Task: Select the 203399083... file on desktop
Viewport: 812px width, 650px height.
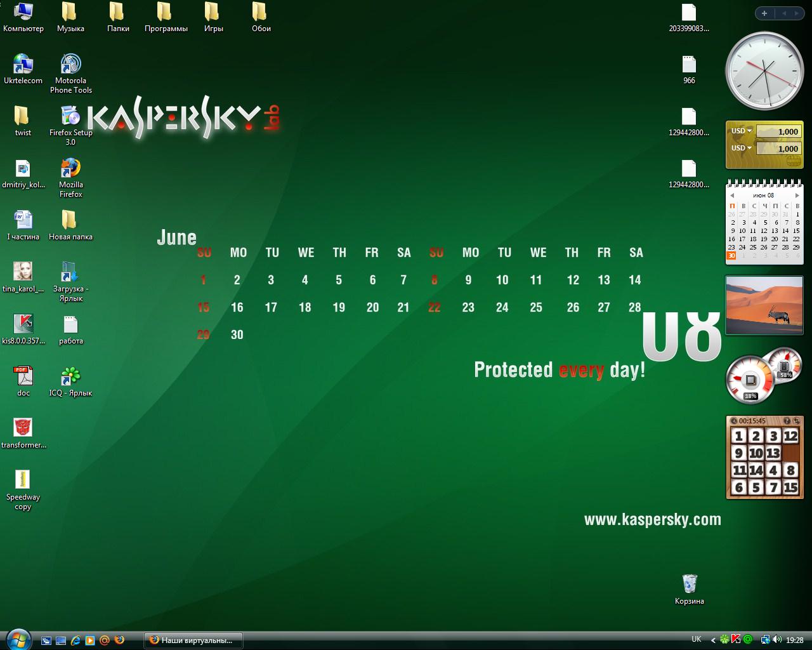Action: (689, 17)
